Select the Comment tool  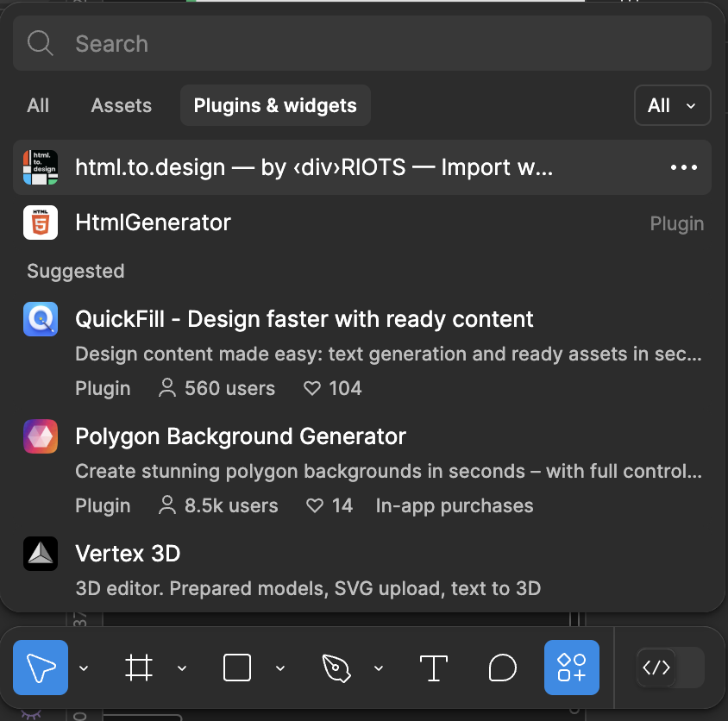[x=502, y=668]
